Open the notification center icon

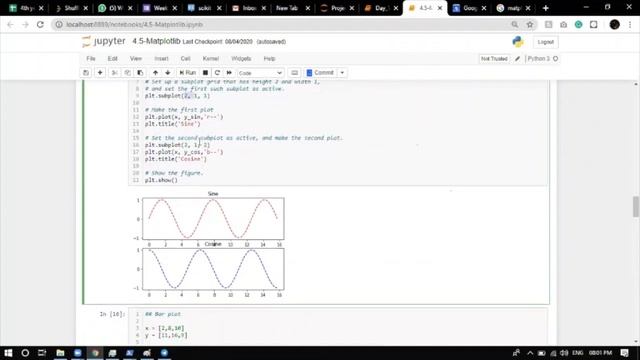point(624,353)
